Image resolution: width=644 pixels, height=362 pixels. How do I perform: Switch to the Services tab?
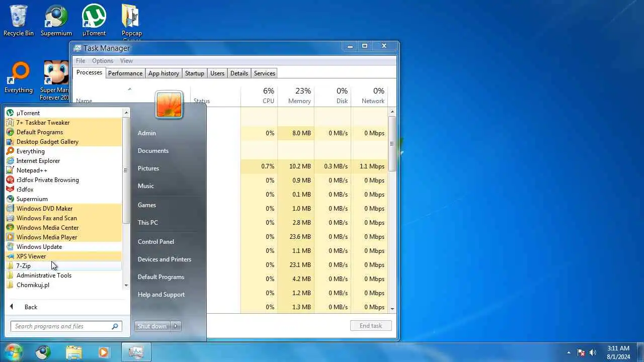(264, 73)
